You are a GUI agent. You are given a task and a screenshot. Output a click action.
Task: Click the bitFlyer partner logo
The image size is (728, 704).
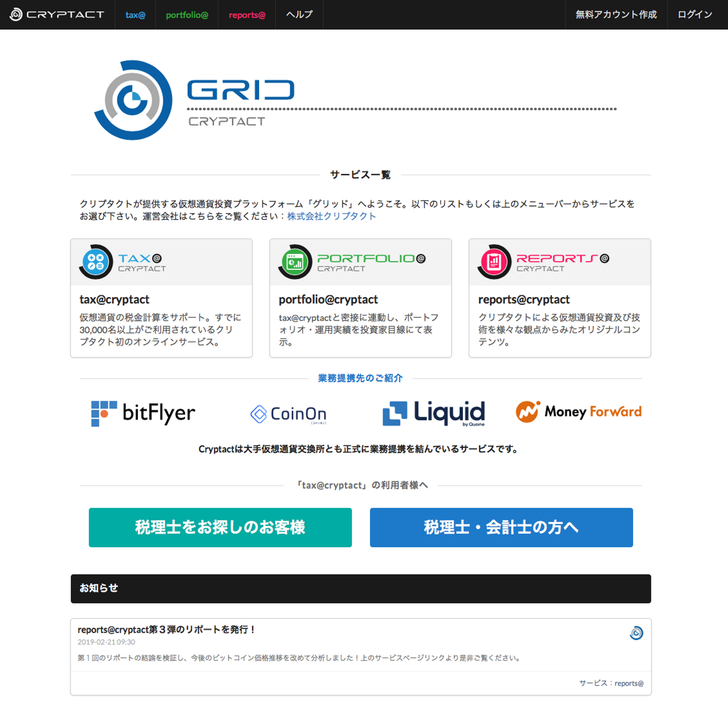[143, 413]
